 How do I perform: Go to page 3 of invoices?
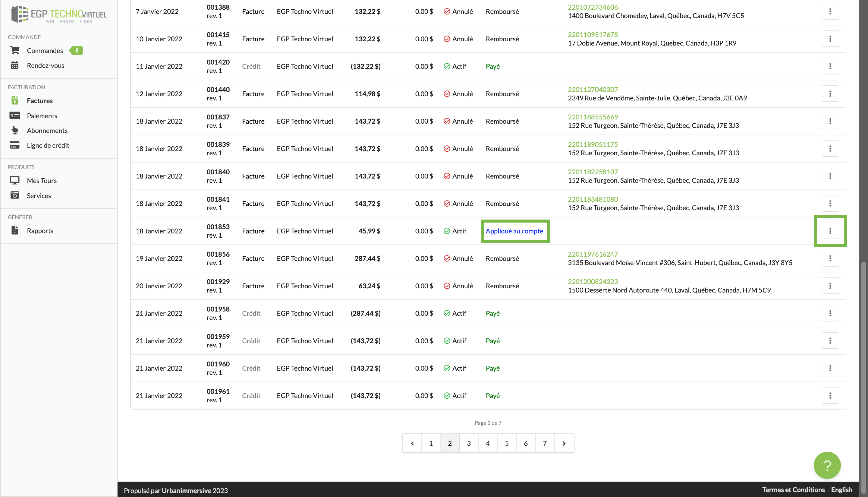tap(469, 443)
